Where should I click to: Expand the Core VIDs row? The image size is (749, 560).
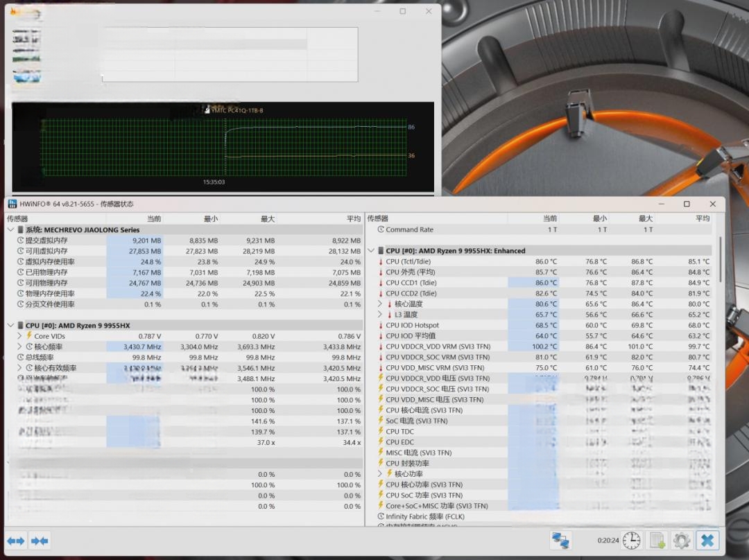(19, 335)
